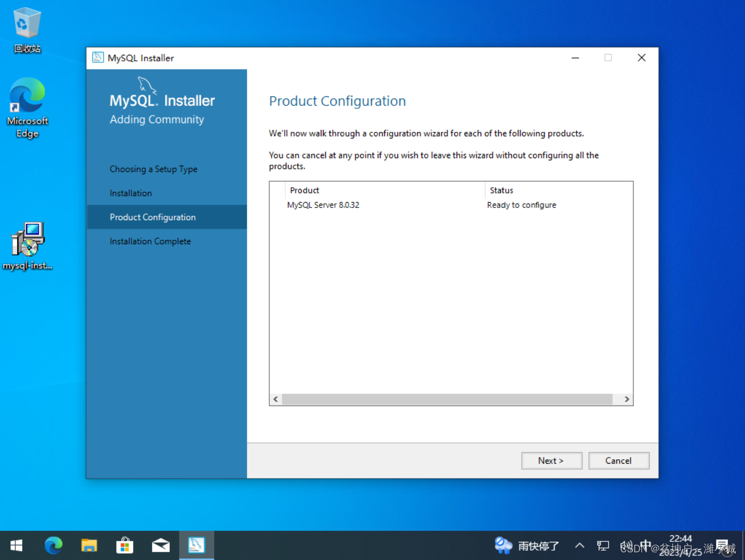The height and width of the screenshot is (560, 745).
Task: Select the Installation step in sidebar
Action: click(131, 193)
